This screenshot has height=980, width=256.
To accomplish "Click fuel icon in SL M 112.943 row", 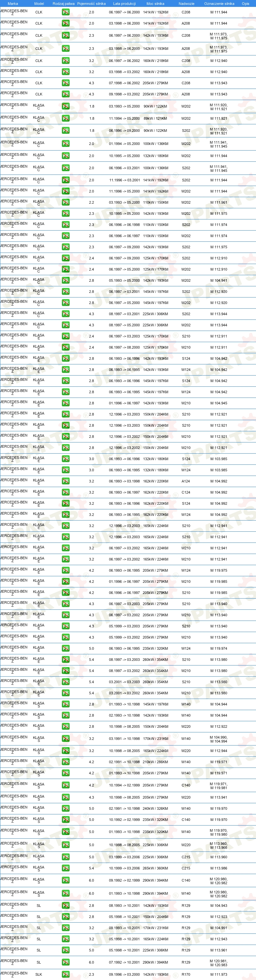I will (66, 939).
